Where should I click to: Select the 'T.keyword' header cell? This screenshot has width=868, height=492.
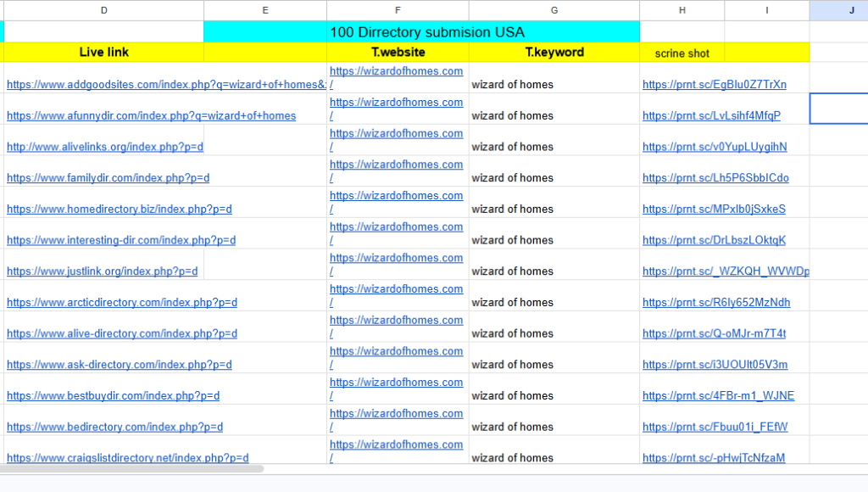tap(554, 53)
